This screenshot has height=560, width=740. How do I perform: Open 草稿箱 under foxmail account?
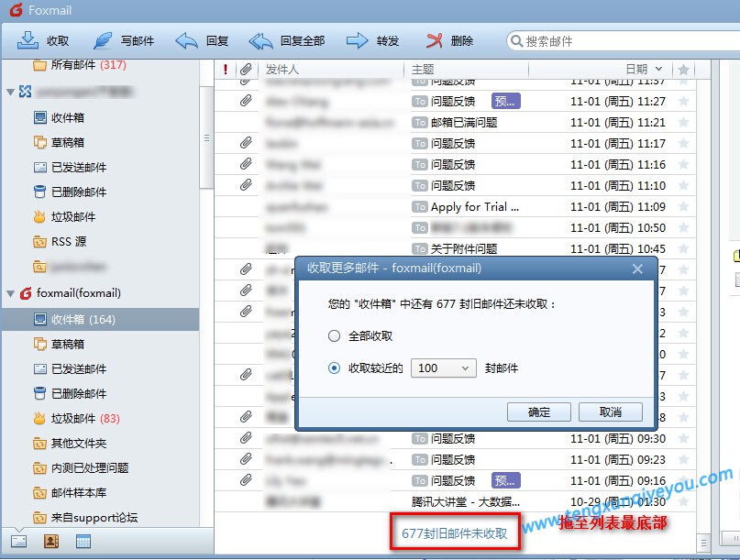pos(59,344)
